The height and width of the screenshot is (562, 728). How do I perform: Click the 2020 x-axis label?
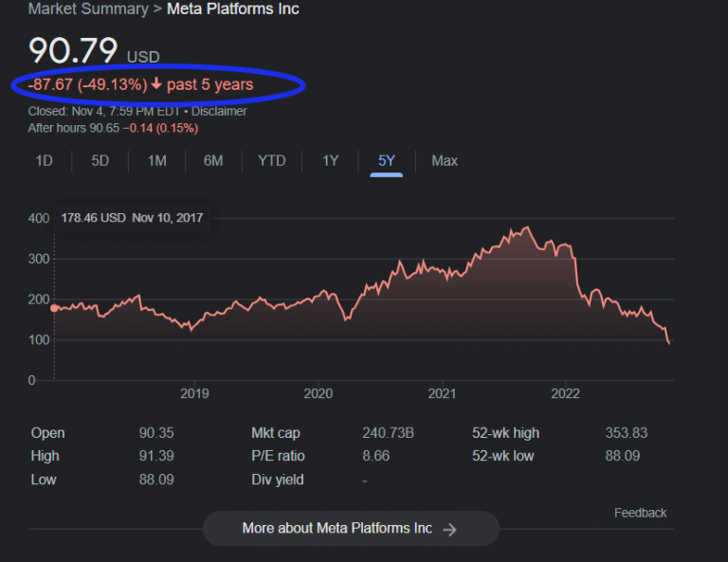(x=318, y=393)
